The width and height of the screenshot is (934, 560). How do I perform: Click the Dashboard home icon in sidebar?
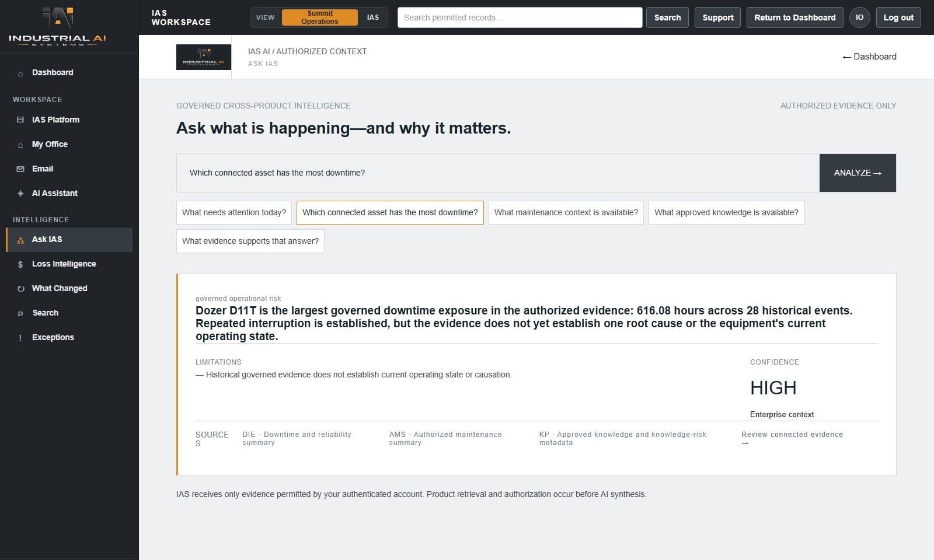pyautogui.click(x=20, y=73)
